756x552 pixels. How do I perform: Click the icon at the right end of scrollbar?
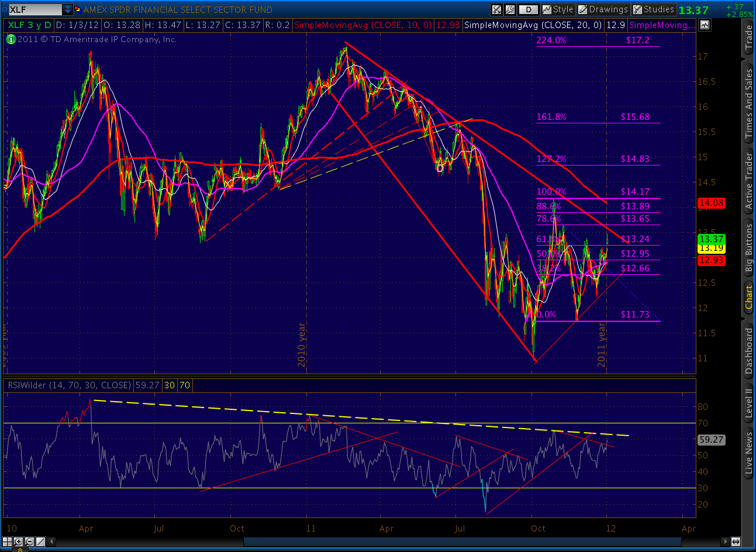click(736, 541)
